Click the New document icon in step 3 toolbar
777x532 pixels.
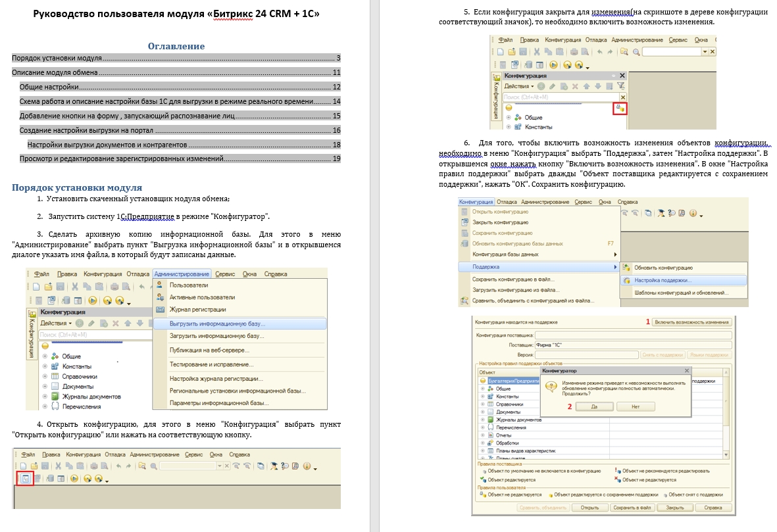(36, 286)
